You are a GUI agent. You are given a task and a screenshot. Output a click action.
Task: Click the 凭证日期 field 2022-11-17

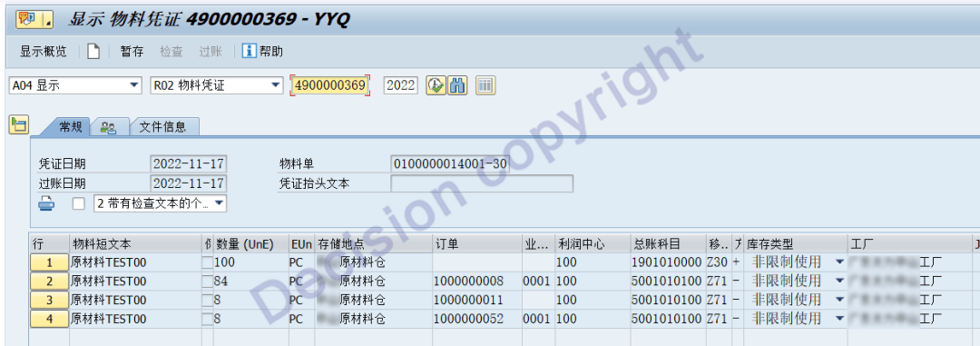pyautogui.click(x=189, y=164)
